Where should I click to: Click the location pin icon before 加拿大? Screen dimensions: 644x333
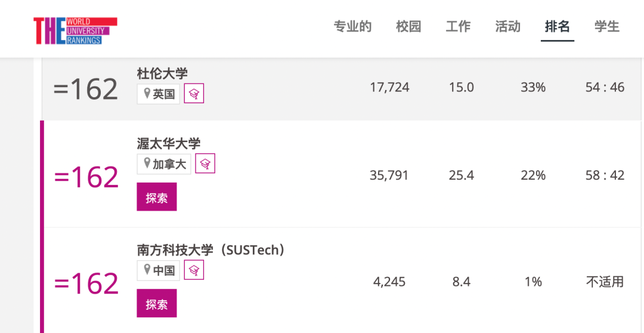point(147,164)
